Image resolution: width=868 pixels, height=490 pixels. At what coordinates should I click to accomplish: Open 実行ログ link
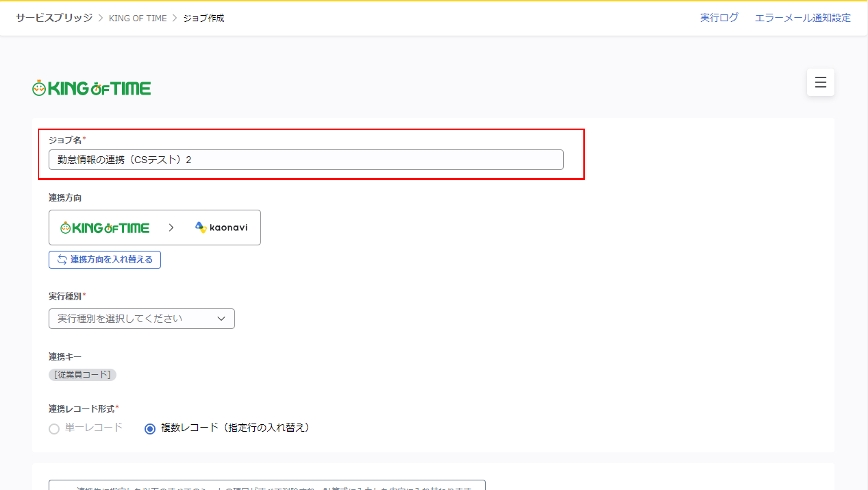(x=719, y=18)
